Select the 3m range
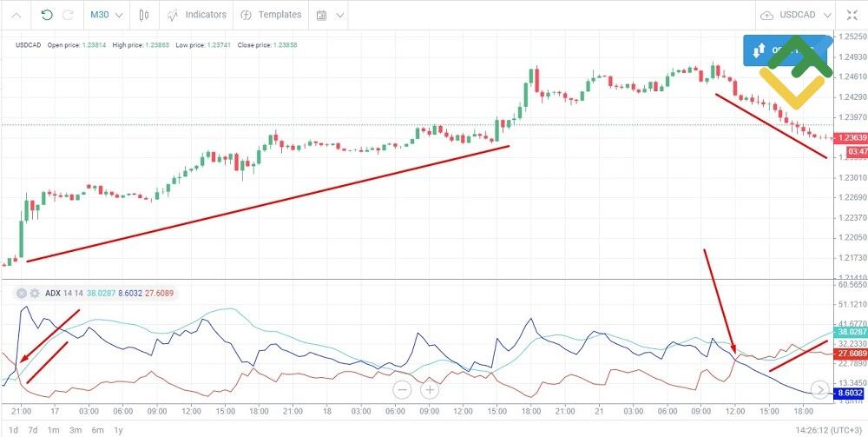 coord(76,430)
